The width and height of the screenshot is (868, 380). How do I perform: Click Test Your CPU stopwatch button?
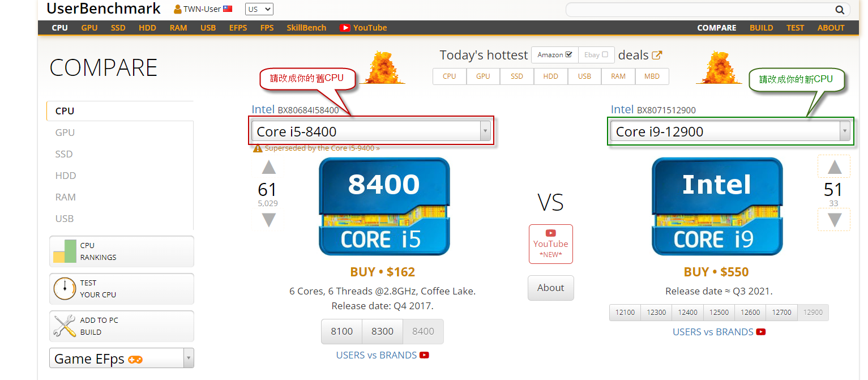click(x=122, y=289)
